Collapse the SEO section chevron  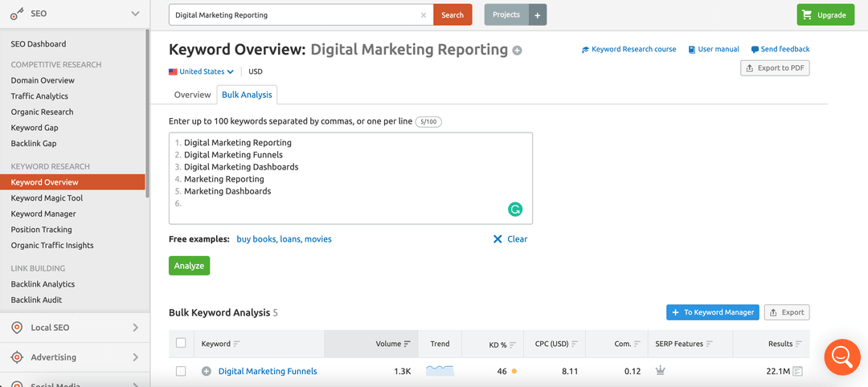tap(135, 14)
